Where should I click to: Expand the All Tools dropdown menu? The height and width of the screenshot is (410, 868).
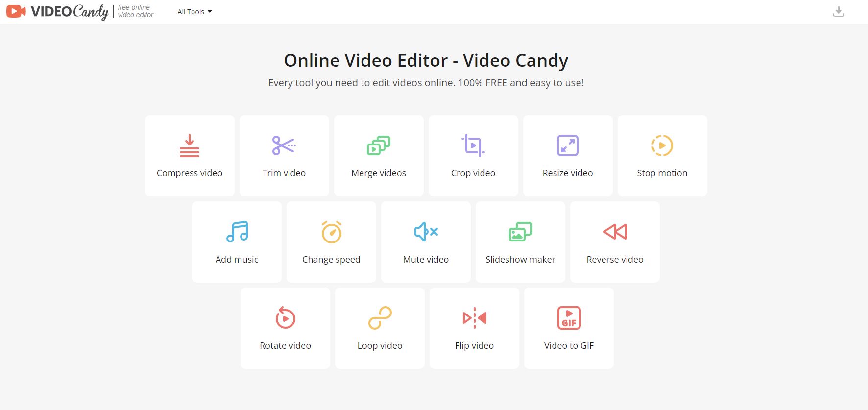point(194,12)
